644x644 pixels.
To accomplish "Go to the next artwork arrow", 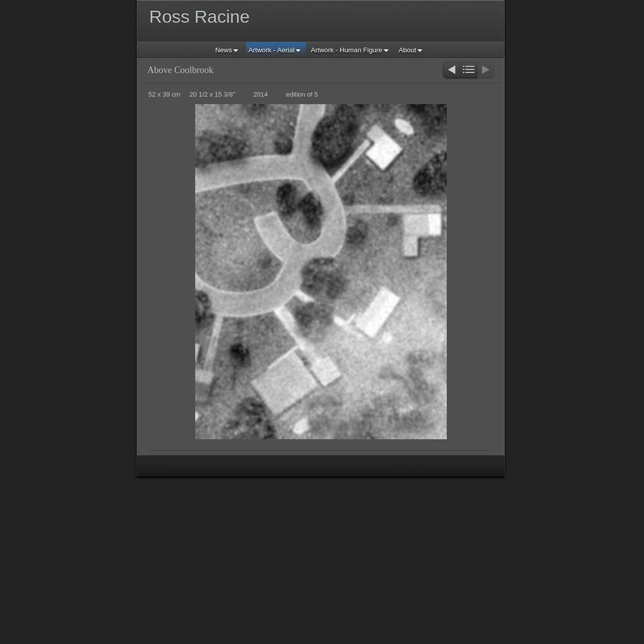I will pos(486,70).
